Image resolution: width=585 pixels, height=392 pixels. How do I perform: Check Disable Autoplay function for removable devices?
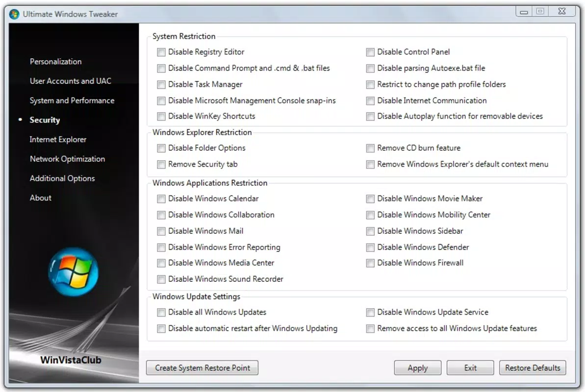click(x=370, y=116)
